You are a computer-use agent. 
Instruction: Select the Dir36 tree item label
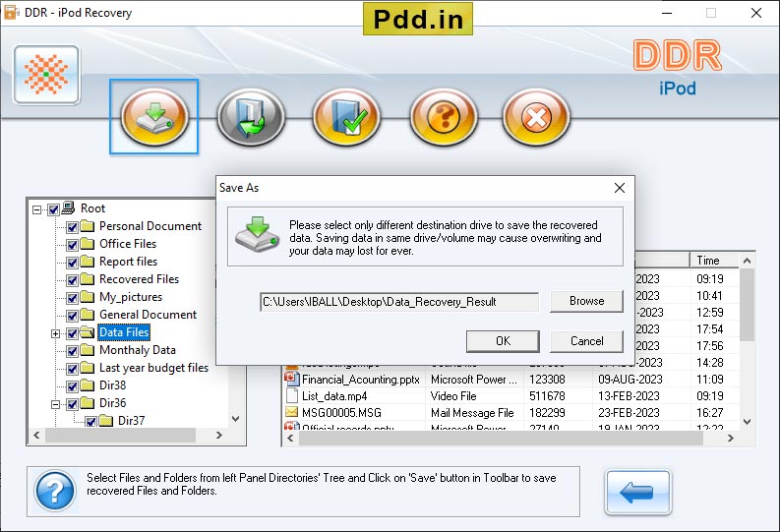coord(113,403)
